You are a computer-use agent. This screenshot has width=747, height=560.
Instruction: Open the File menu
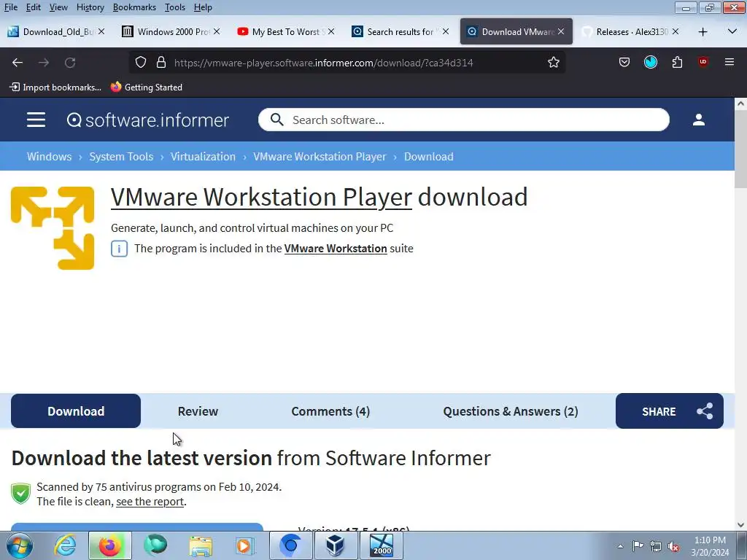[x=10, y=7]
